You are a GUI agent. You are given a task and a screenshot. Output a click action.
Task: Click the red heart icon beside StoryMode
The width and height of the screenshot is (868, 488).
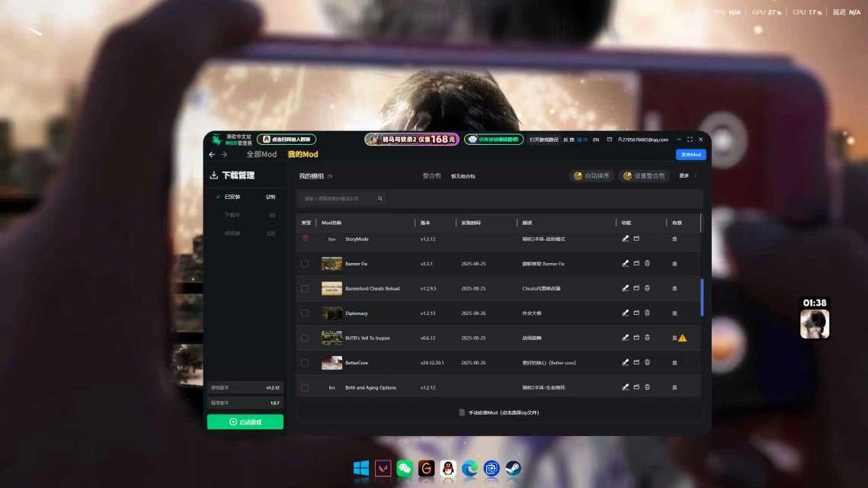305,238
